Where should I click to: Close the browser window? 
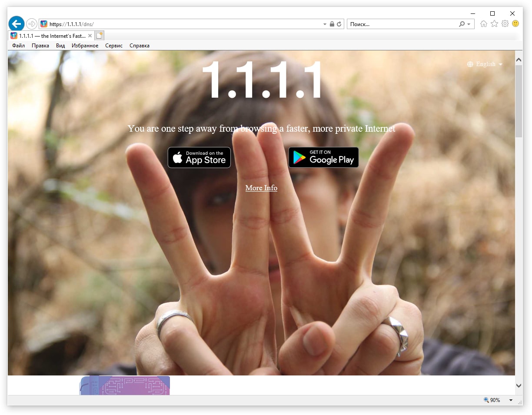click(x=512, y=13)
